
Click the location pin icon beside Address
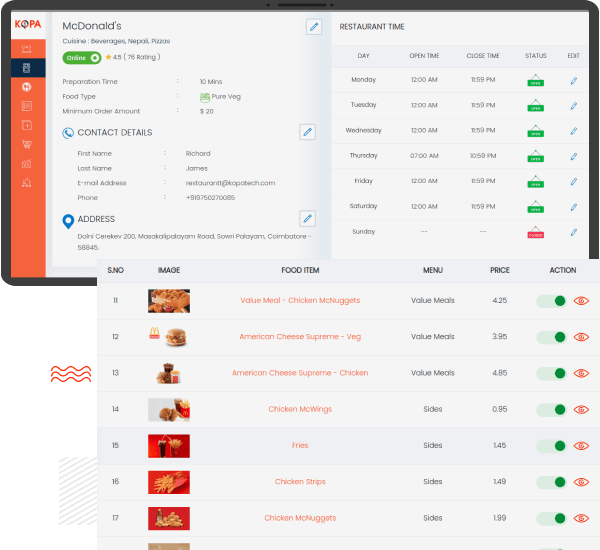pos(68,221)
